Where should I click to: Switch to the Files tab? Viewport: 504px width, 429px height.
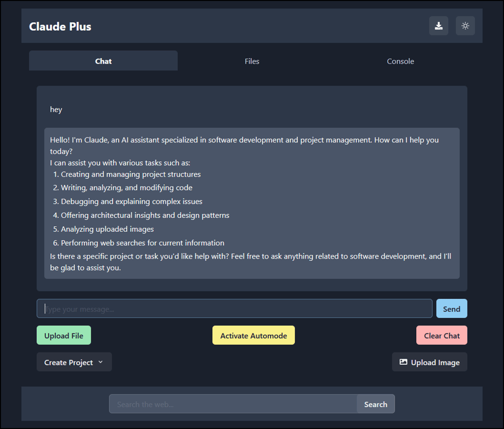coord(251,61)
